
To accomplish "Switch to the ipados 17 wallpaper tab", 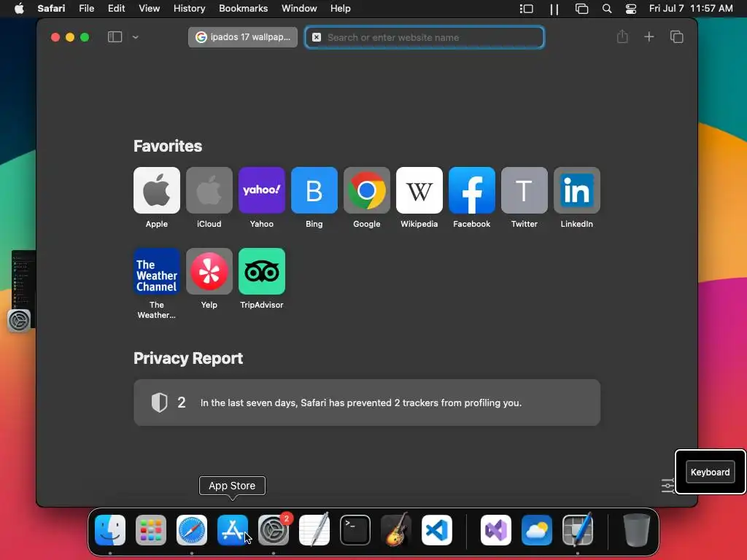I will [243, 37].
